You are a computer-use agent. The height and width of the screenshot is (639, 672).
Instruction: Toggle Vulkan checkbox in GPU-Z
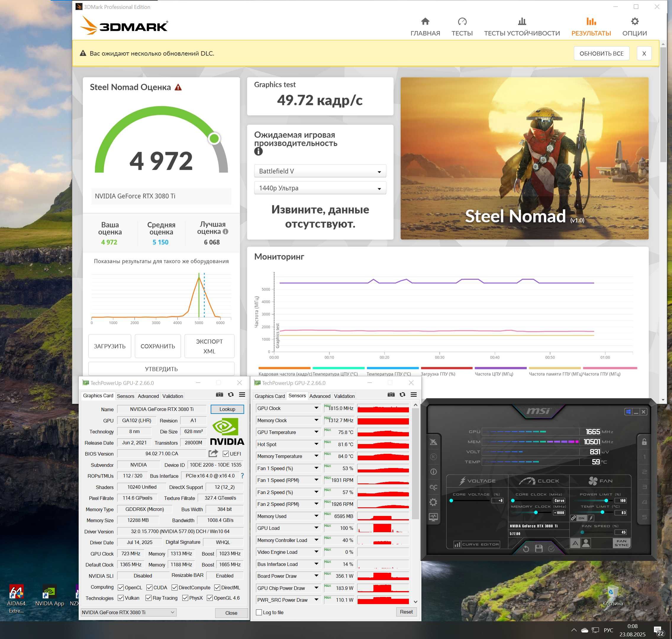tap(121, 598)
